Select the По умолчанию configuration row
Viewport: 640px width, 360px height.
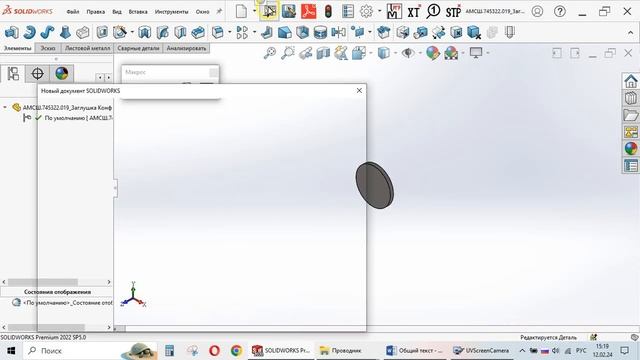pos(67,118)
